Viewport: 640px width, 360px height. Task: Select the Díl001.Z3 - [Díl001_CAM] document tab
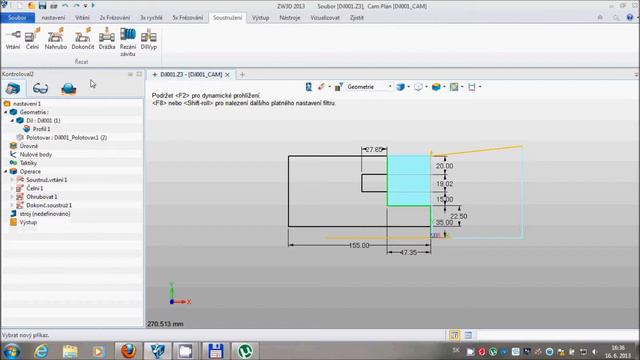[191, 75]
